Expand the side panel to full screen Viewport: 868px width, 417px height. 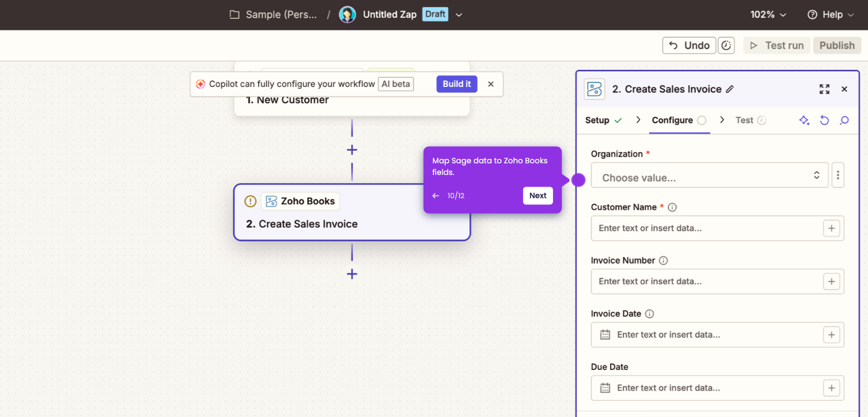[824, 89]
